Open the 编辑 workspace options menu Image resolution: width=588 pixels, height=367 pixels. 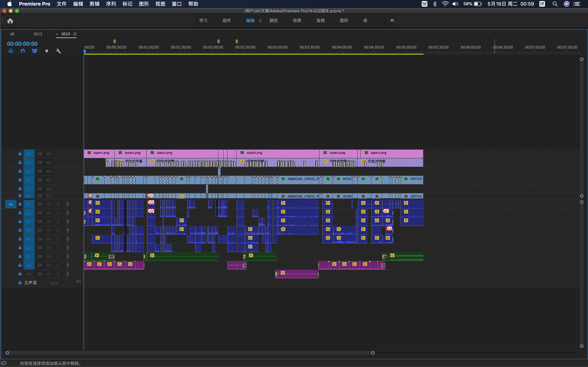(260, 21)
